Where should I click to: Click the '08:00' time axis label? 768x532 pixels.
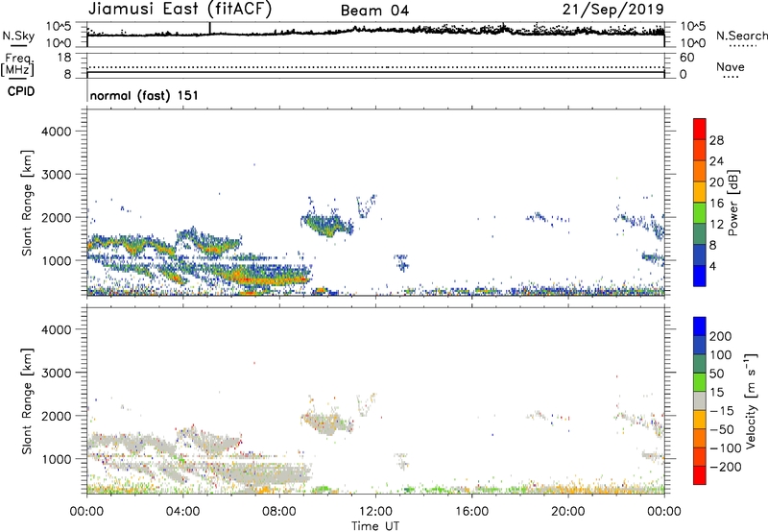pyautogui.click(x=279, y=512)
